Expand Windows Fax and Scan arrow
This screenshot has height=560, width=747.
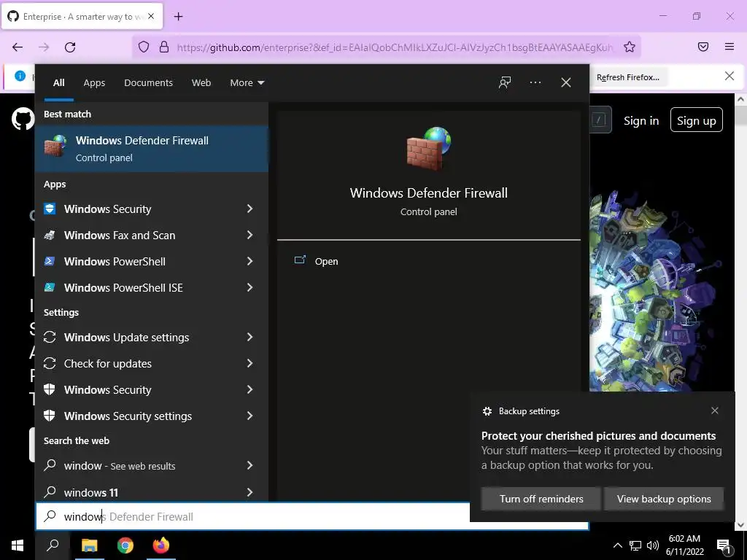click(249, 235)
